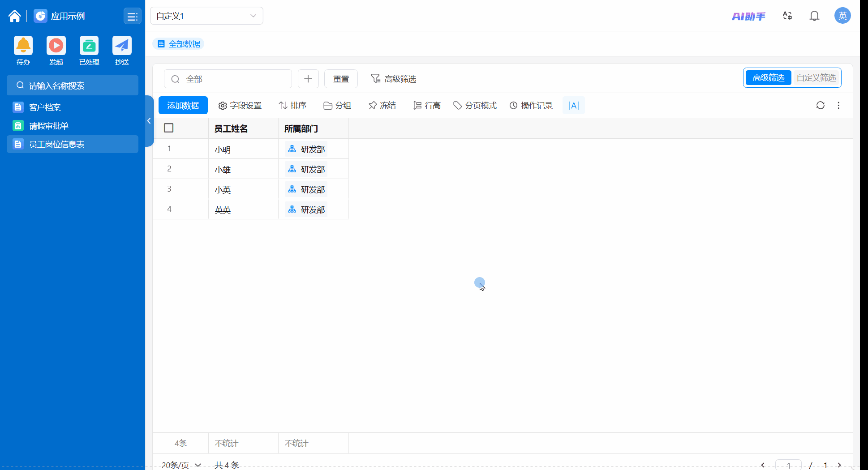Open the 分组 grouping option

coord(337,106)
